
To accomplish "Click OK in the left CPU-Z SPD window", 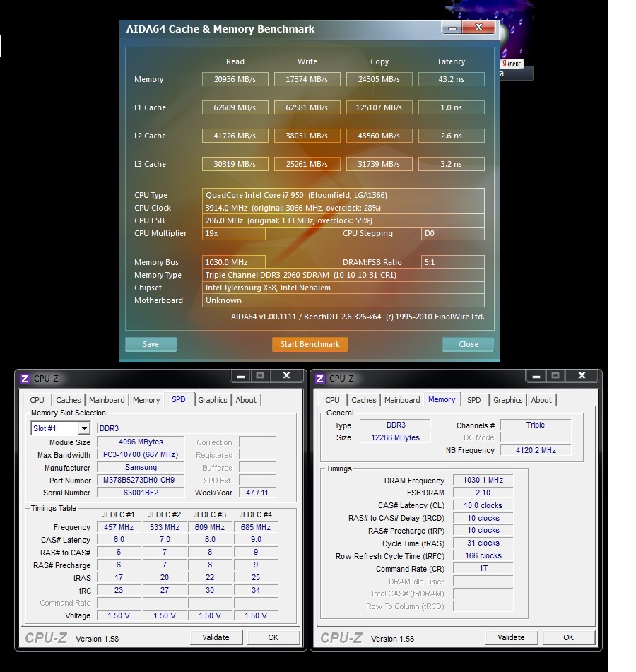I will coord(273,637).
